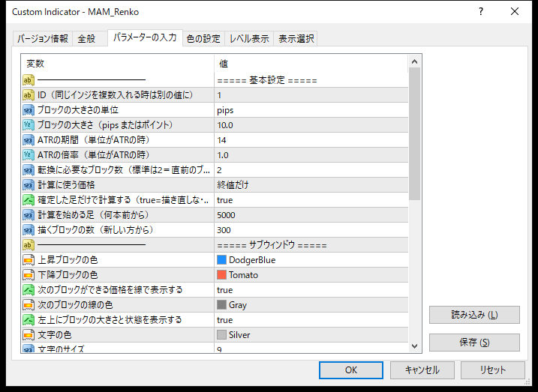Click the 値 column header

tap(311, 64)
